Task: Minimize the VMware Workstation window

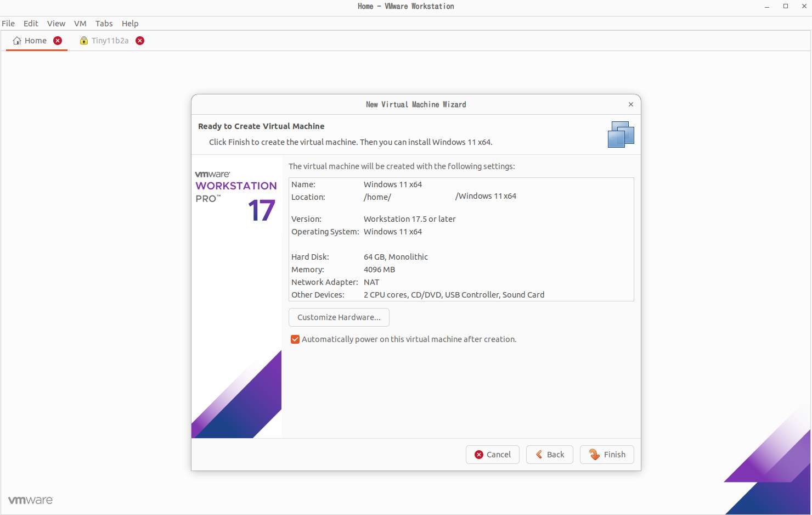Action: (x=767, y=7)
